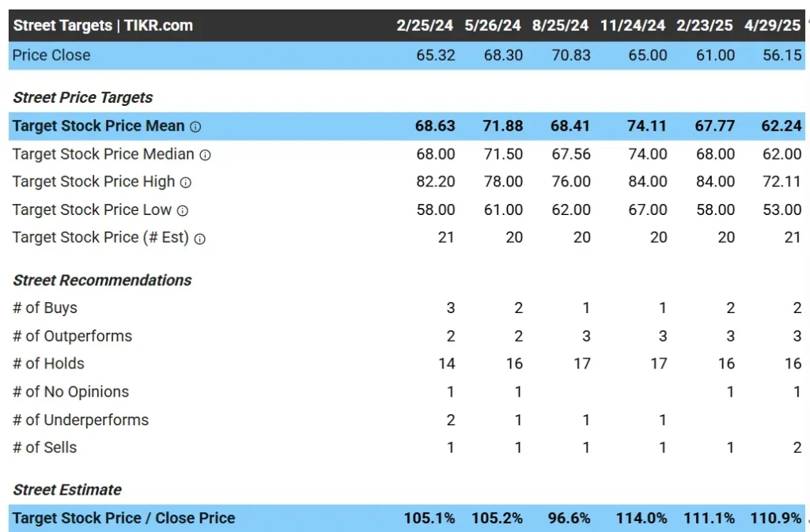Click the Street Targets | TIKR.com header
Image resolution: width=810 pixels, height=532 pixels.
pyautogui.click(x=103, y=25)
